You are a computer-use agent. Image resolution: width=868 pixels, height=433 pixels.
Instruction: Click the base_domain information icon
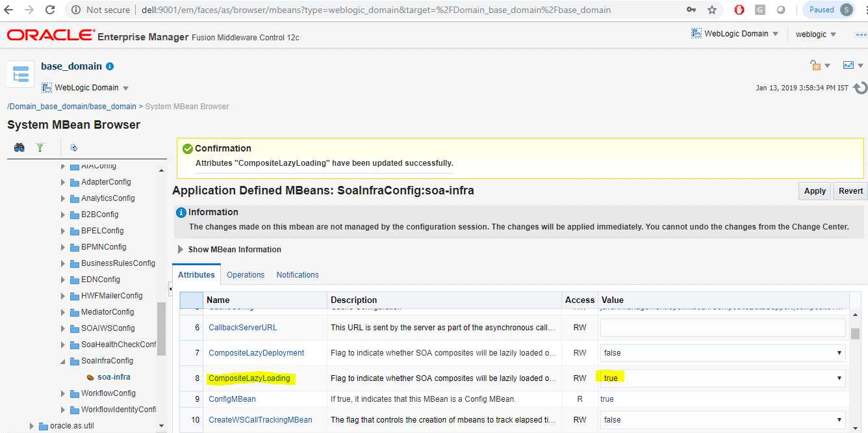(x=110, y=66)
